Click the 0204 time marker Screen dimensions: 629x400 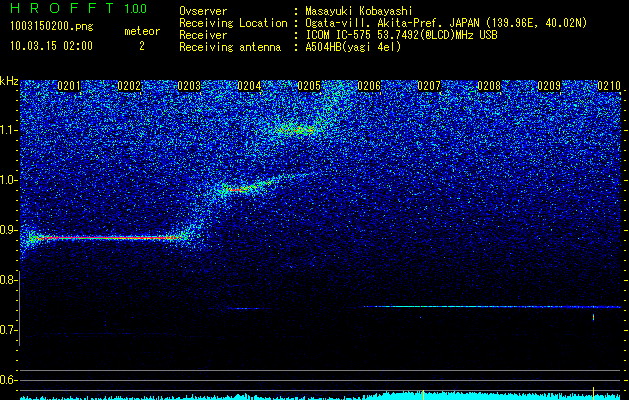coord(249,86)
